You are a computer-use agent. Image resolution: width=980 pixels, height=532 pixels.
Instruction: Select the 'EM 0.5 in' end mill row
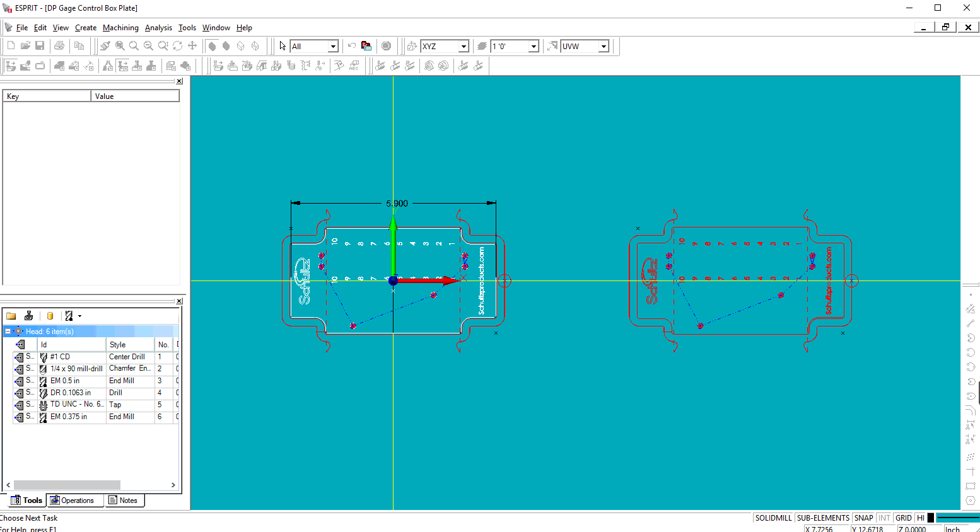point(96,381)
